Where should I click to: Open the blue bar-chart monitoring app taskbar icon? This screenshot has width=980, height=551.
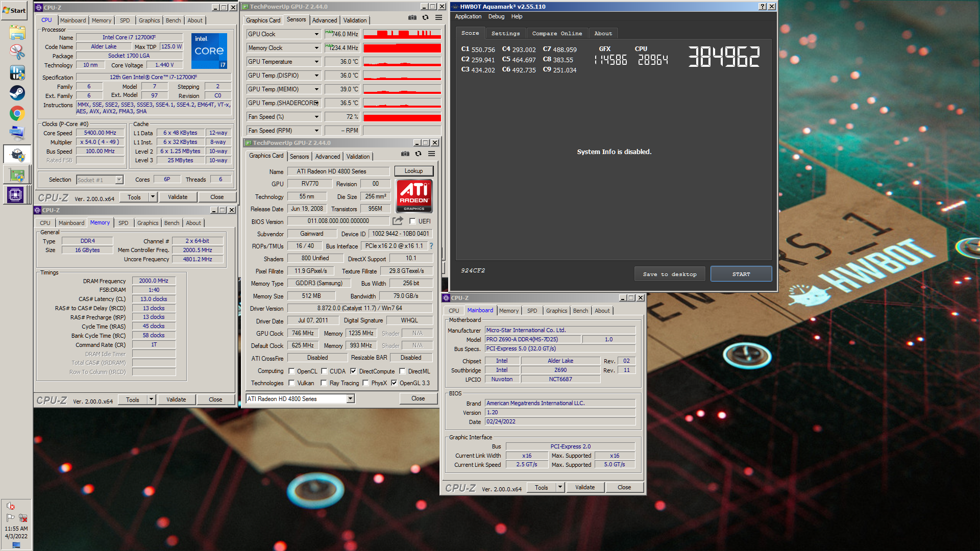coord(17,72)
